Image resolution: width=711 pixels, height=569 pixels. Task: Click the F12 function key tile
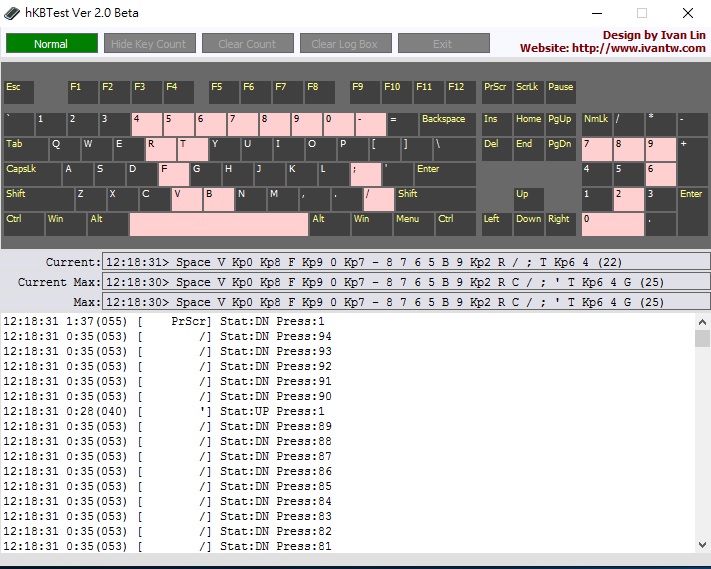point(461,92)
